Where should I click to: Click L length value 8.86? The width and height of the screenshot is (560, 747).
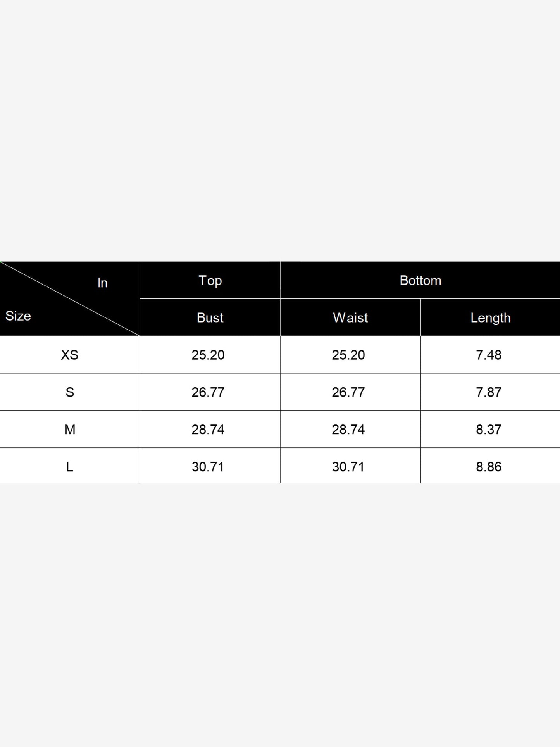coord(489,467)
